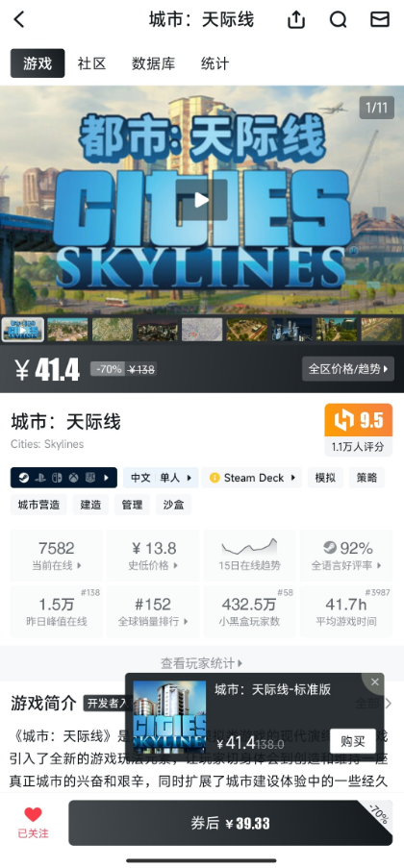Open the 9.5 rating score badge
The image size is (404, 868).
point(359,420)
